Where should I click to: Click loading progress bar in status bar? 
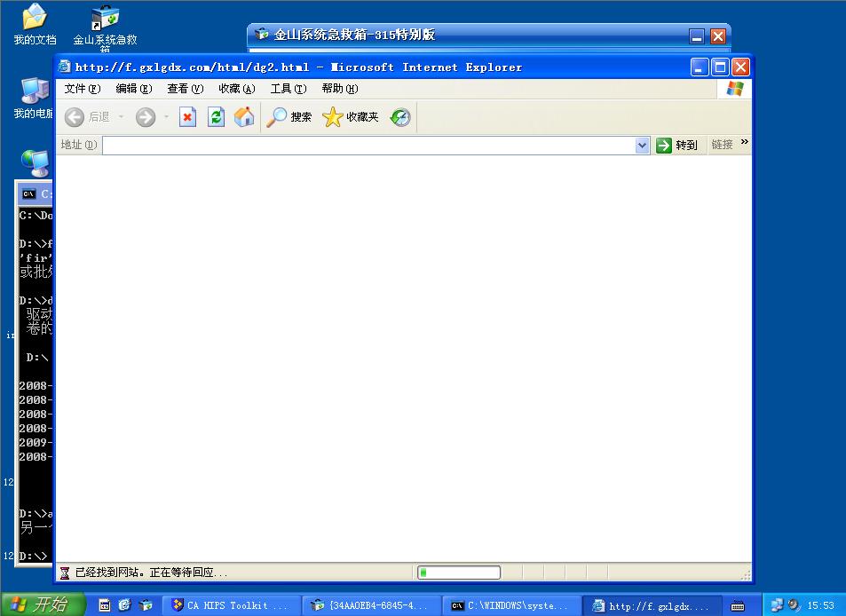click(459, 573)
